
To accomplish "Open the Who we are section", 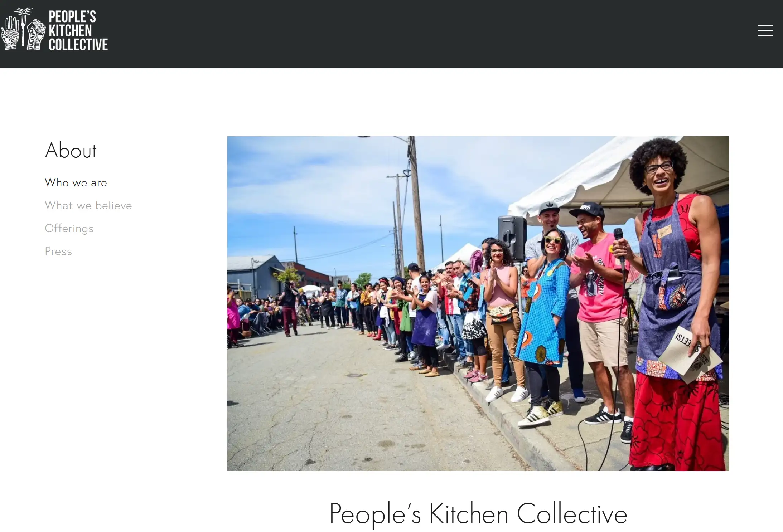I will pyautogui.click(x=76, y=182).
